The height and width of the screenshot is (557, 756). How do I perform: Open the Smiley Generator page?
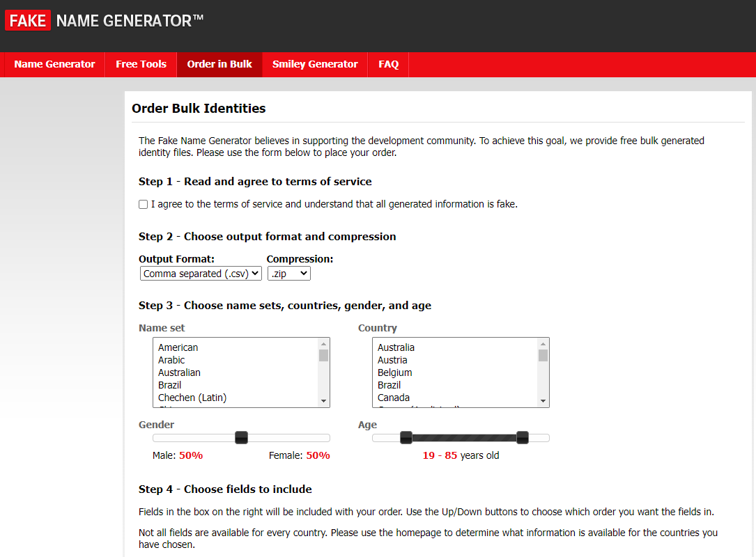(315, 64)
